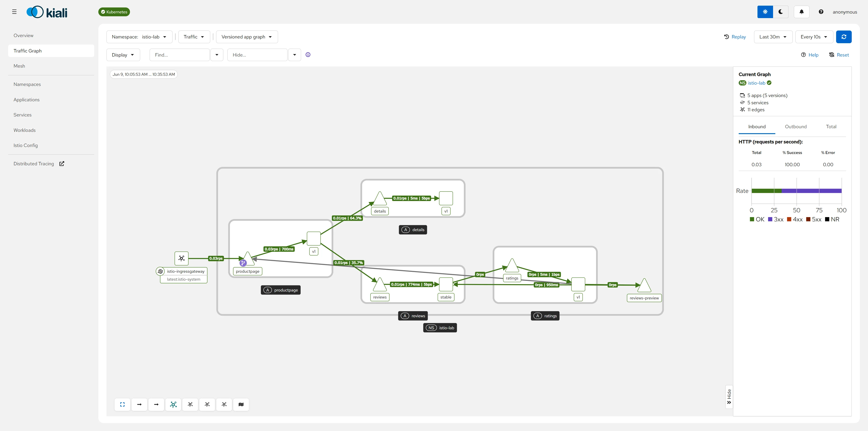
Task: Focus the Hide... input field
Action: point(257,55)
